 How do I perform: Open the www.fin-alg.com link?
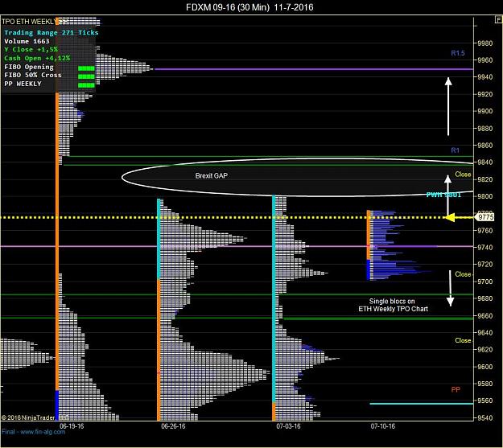[x=43, y=432]
